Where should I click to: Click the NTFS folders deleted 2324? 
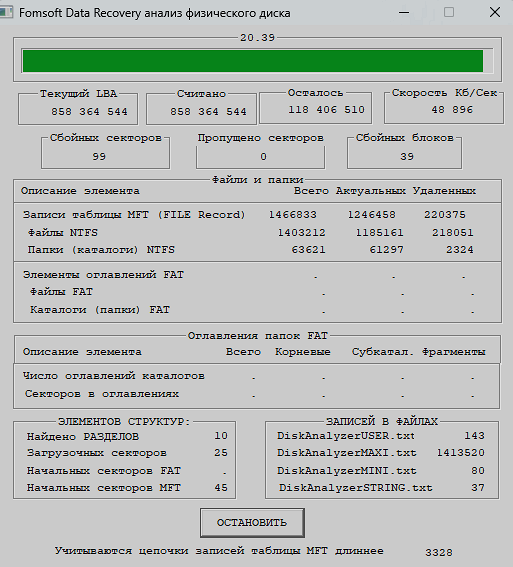click(459, 250)
